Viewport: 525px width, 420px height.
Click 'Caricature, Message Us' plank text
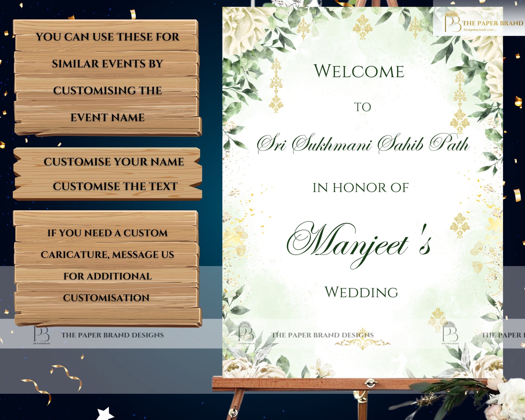(x=107, y=255)
